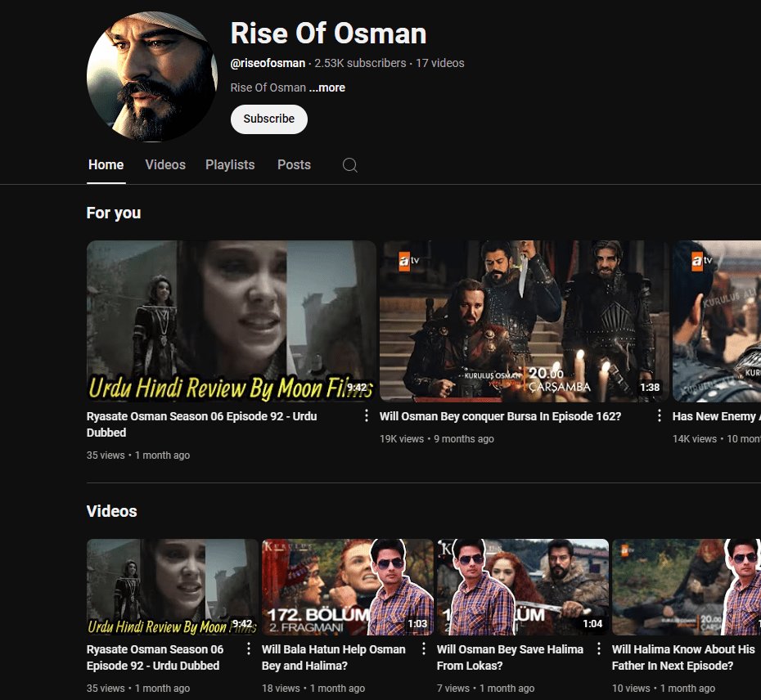Click the '17 videos' count text
Screen dimensions: 761x700
439,63
